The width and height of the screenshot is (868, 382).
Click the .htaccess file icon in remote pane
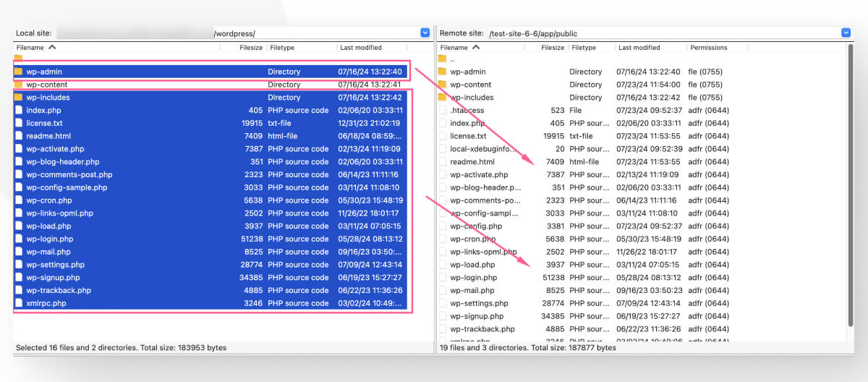[x=442, y=110]
